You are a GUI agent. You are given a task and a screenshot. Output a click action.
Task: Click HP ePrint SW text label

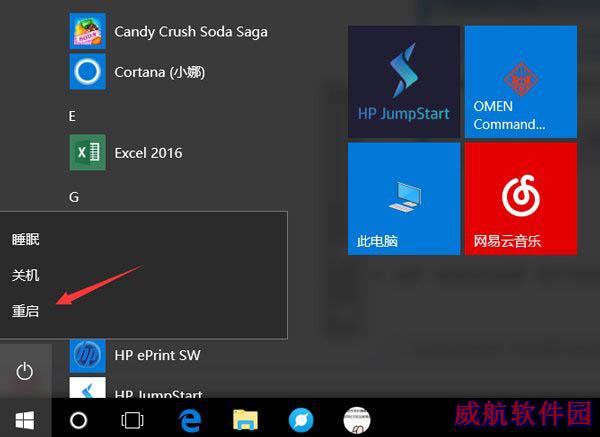(x=157, y=355)
